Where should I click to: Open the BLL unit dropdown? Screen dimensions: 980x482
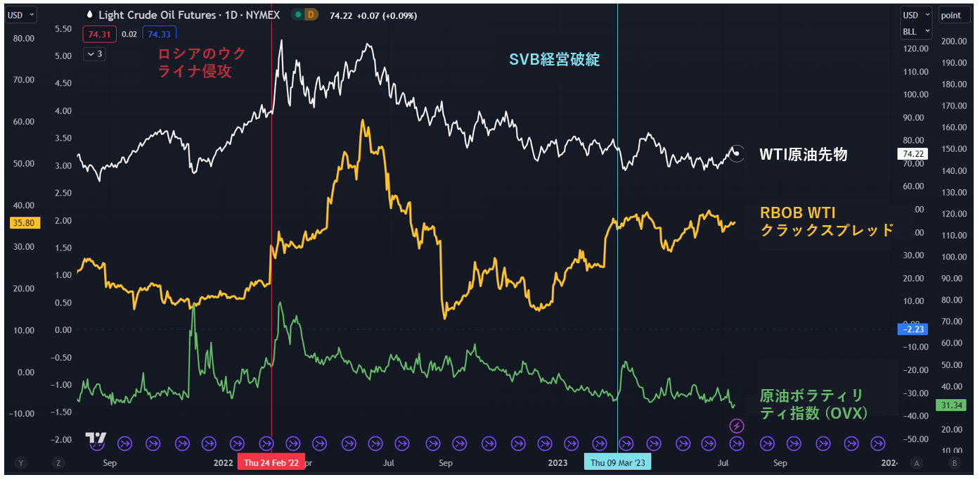click(x=916, y=31)
